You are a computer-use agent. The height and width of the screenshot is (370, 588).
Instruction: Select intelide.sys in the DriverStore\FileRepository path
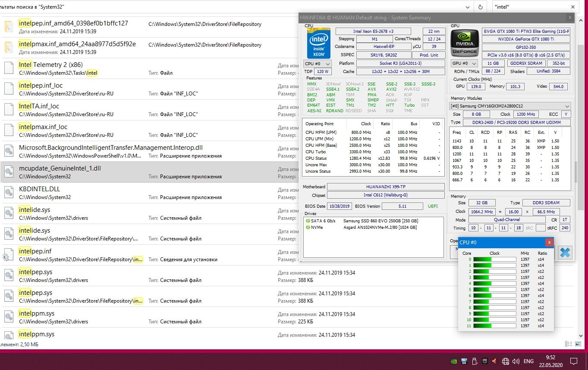click(35, 231)
